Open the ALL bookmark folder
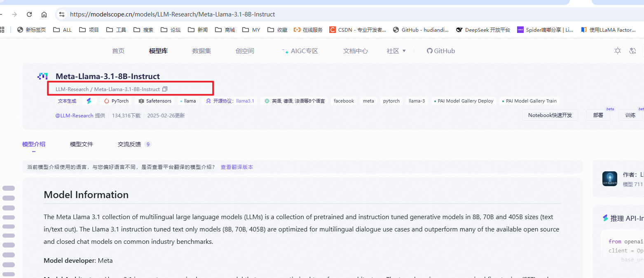Image resolution: width=644 pixels, height=278 pixels. (62, 30)
